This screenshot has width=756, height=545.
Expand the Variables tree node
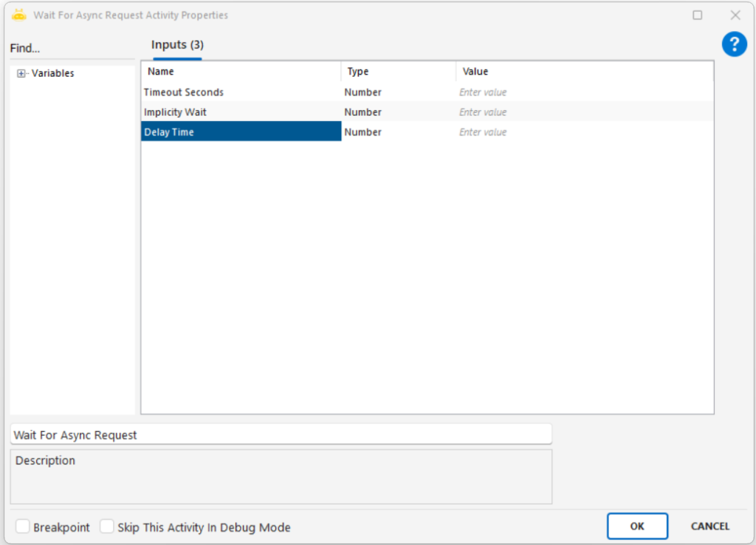click(21, 73)
